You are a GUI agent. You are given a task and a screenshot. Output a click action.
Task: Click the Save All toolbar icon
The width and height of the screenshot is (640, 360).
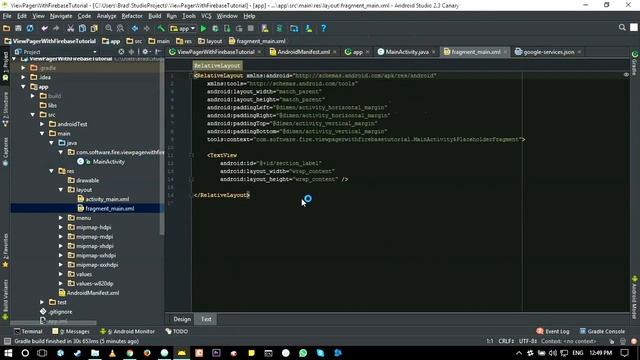pos(18,28)
